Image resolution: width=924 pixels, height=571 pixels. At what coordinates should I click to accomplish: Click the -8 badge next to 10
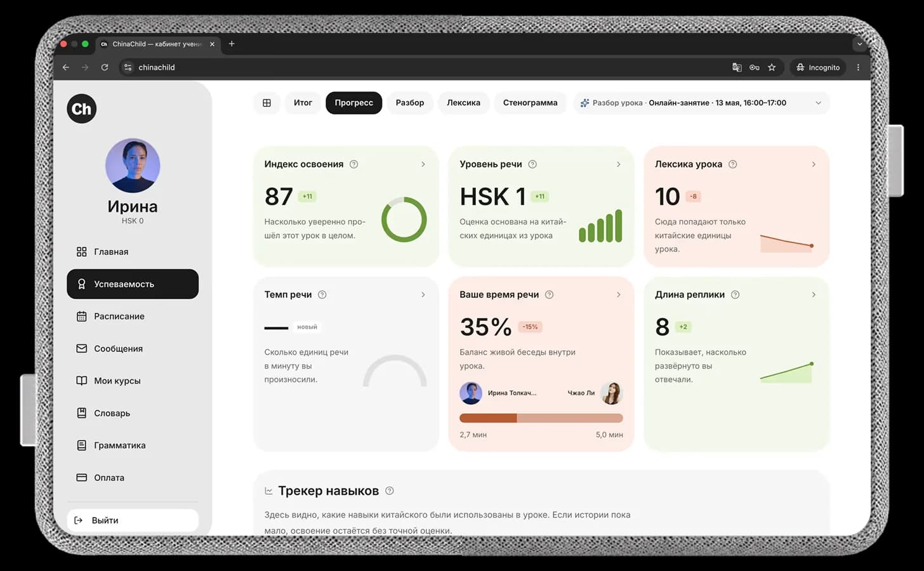click(693, 197)
